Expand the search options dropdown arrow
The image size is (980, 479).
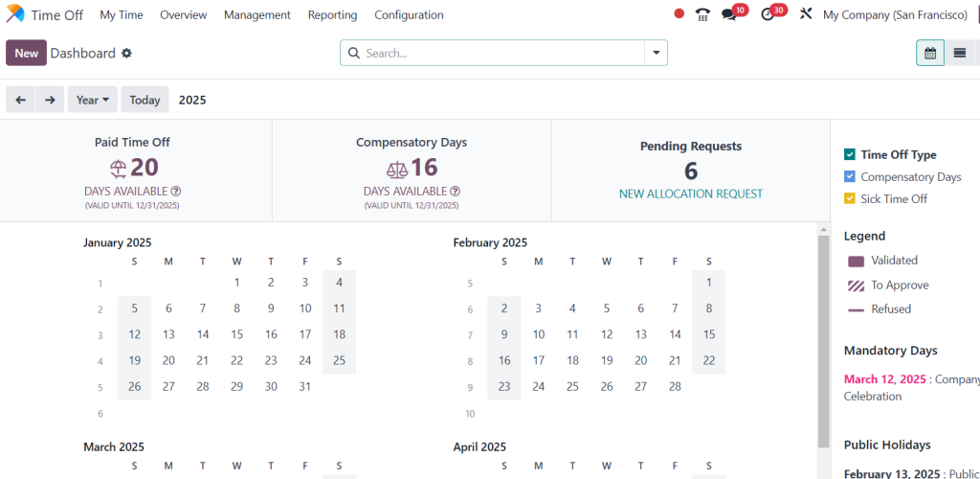656,53
